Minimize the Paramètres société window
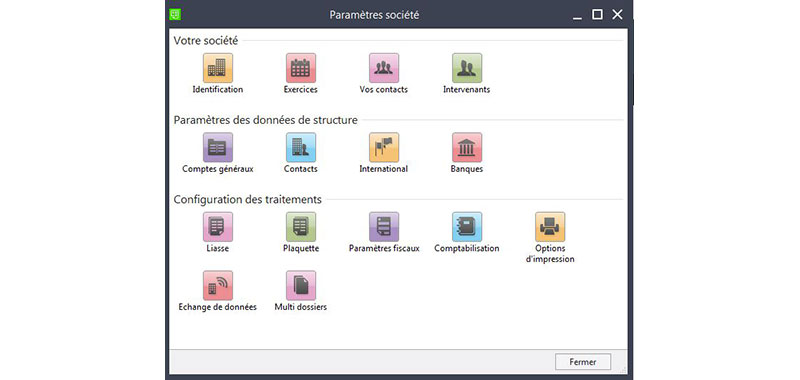This screenshot has width=800, height=380. click(x=577, y=15)
